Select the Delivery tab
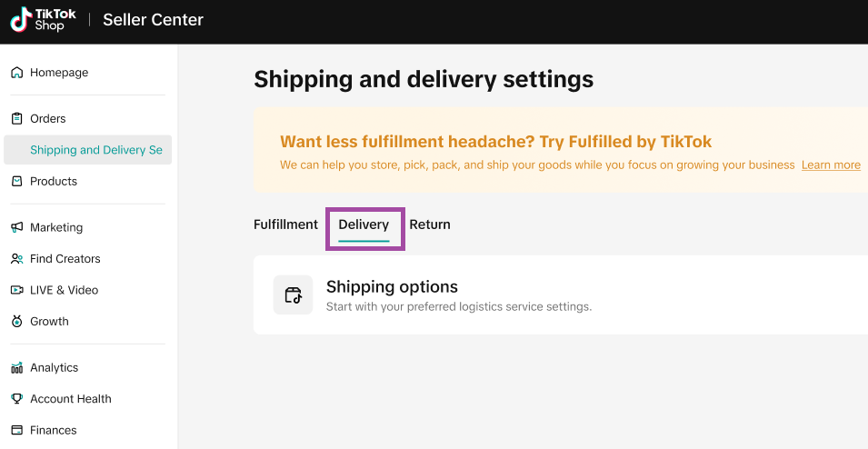868x449 pixels. 364,225
